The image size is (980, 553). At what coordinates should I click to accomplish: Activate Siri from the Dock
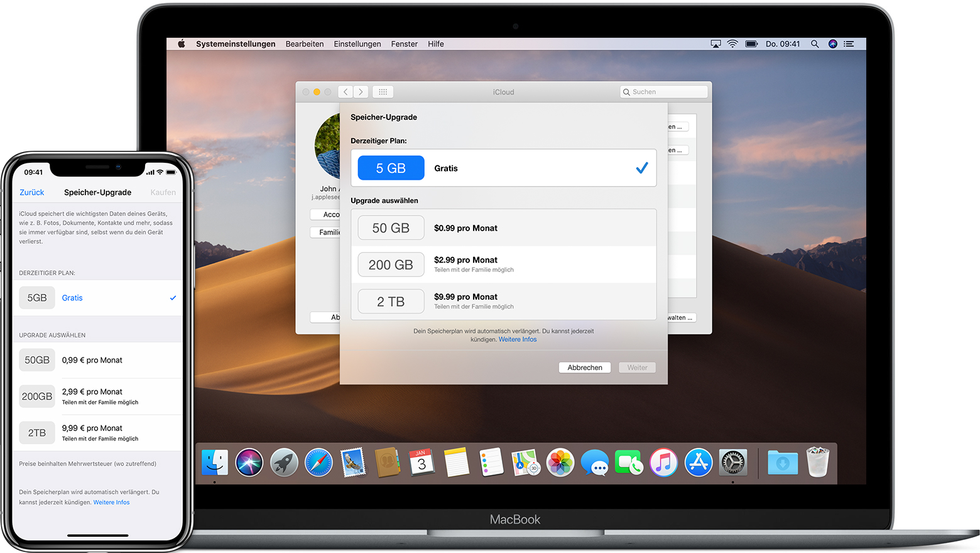249,463
